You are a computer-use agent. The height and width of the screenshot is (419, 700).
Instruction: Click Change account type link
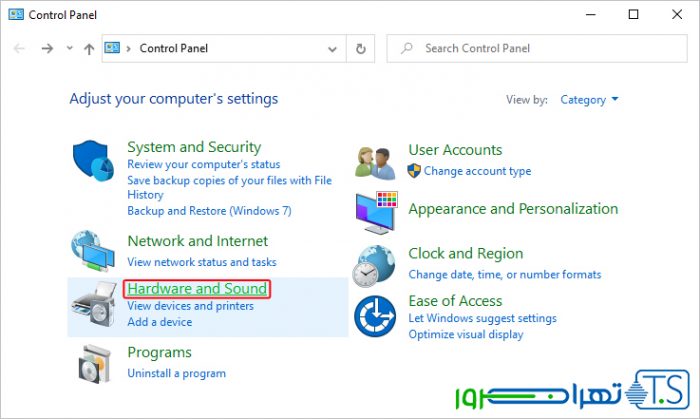pyautogui.click(x=477, y=171)
